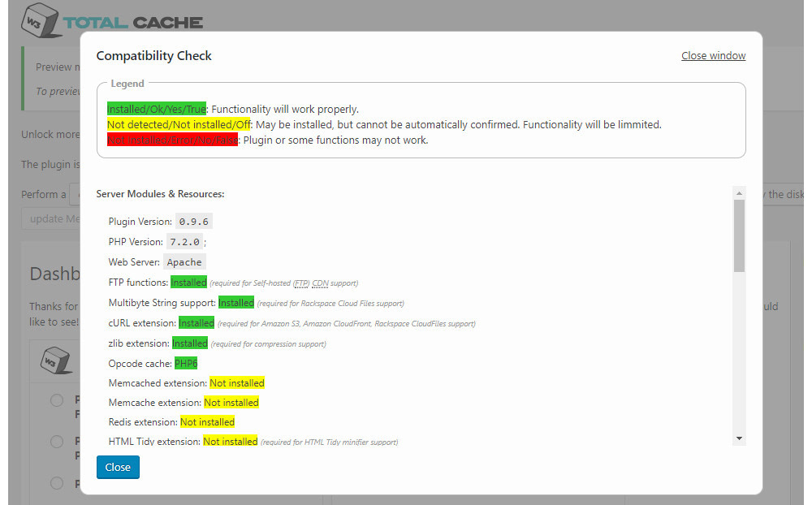Select the third radio button in the dashboard checklist
The width and height of the screenshot is (812, 505).
click(56, 483)
